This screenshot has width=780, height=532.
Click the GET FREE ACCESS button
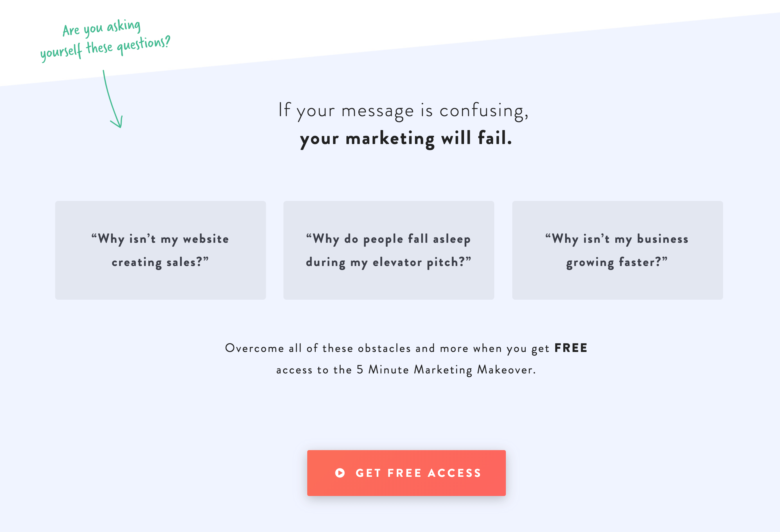[x=406, y=472]
